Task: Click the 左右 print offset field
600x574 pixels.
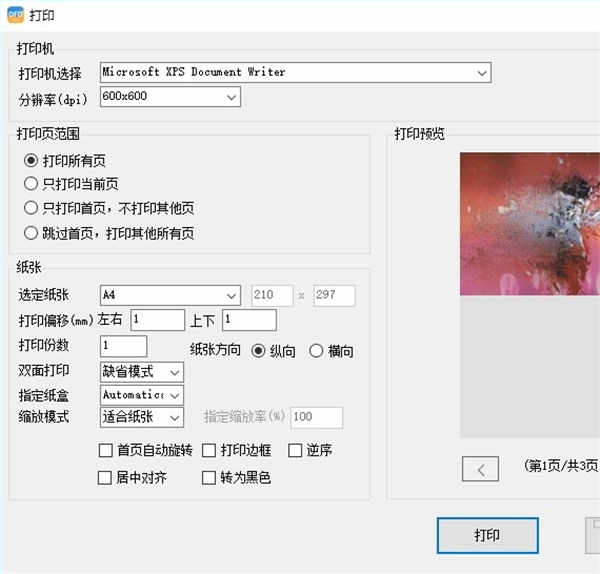Action: 158,320
